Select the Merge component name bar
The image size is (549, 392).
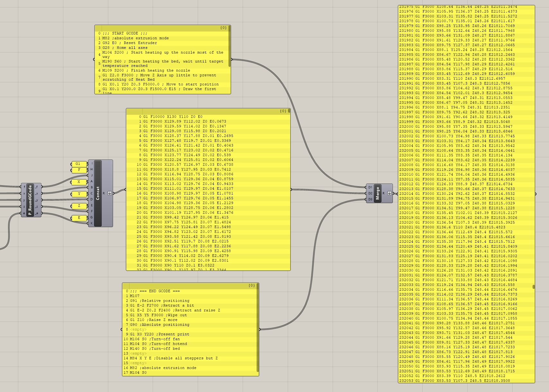[378, 193]
